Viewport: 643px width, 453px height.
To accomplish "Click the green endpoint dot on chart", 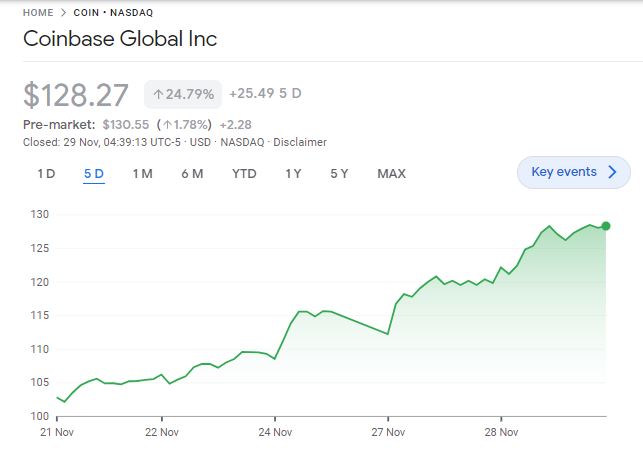I will [x=606, y=226].
